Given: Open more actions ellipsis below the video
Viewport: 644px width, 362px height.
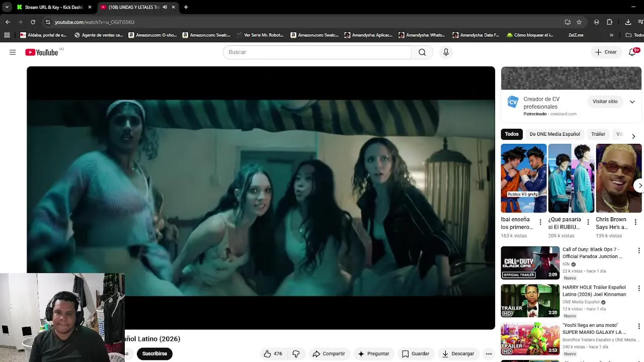Looking at the screenshot, I should pyautogui.click(x=489, y=354).
